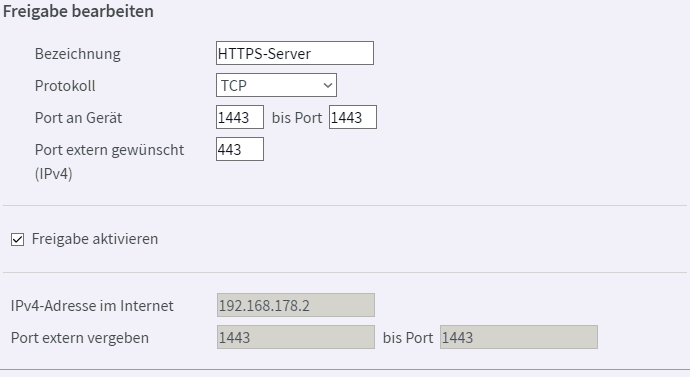Open the Protokoll TCP dropdown
Viewport: 690px width, 377px height.
(x=276, y=85)
